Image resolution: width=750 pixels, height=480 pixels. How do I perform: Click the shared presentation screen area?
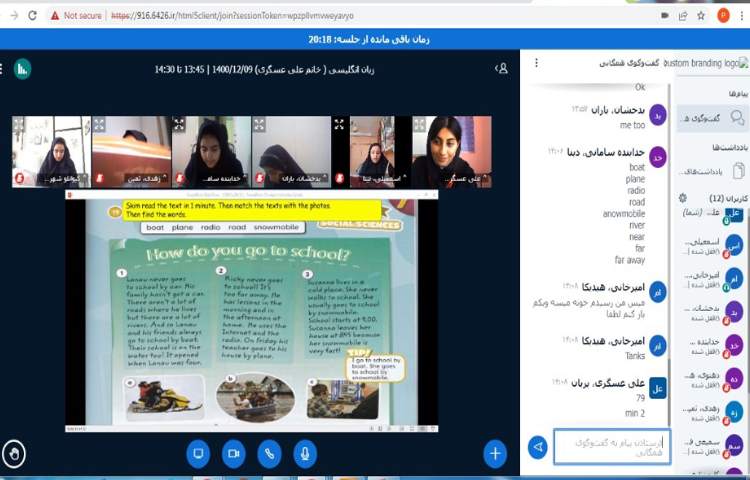pos(252,311)
